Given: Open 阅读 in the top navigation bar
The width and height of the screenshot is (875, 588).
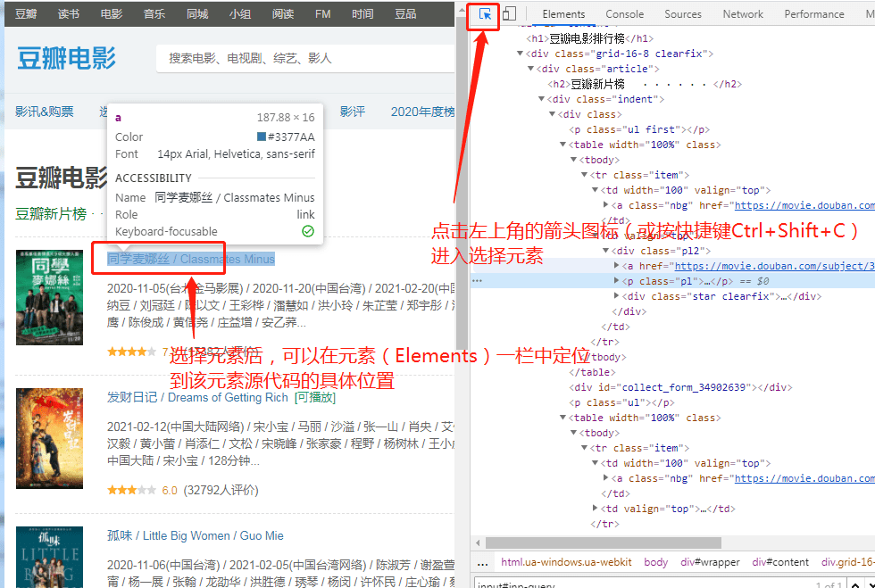Looking at the screenshot, I should coord(283,14).
